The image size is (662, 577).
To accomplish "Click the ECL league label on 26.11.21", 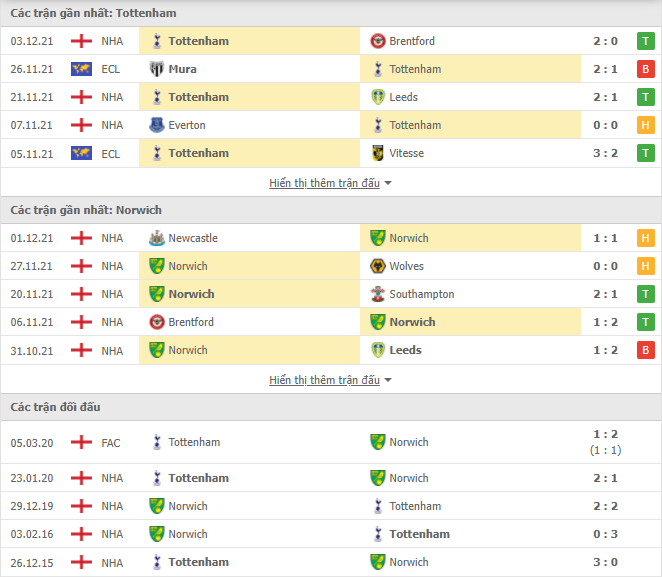I will (x=110, y=69).
